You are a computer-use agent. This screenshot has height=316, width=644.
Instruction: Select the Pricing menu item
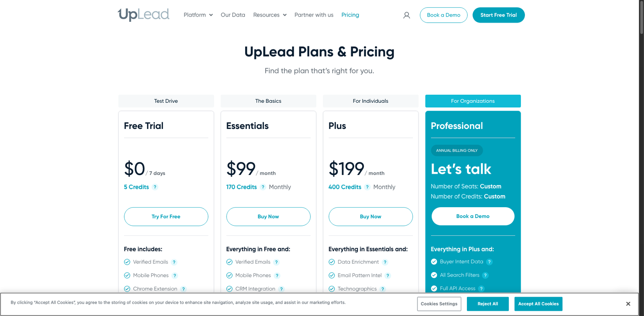coord(350,15)
